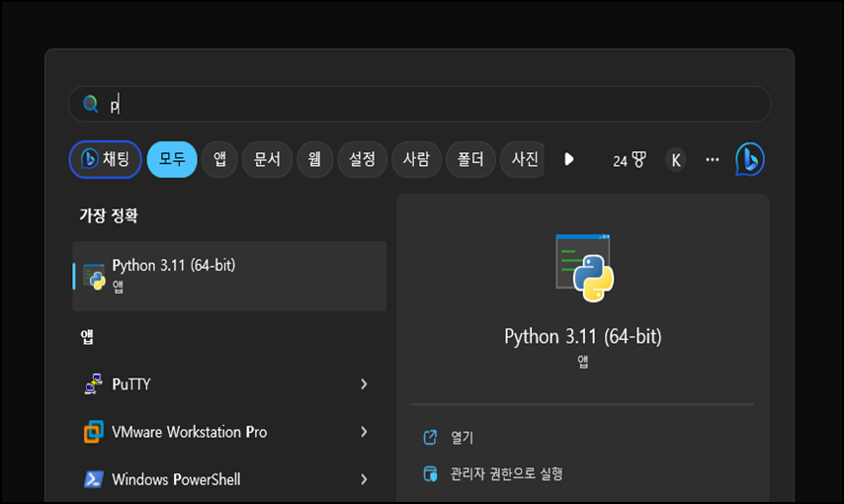
Task: Switch to the 문서 filter tab
Action: (267, 159)
